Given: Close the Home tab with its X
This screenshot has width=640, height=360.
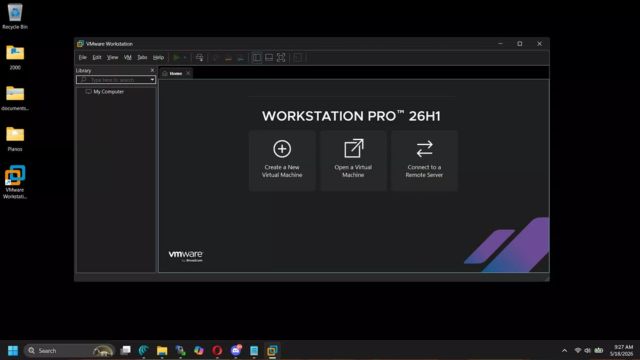Looking at the screenshot, I should point(188,73).
